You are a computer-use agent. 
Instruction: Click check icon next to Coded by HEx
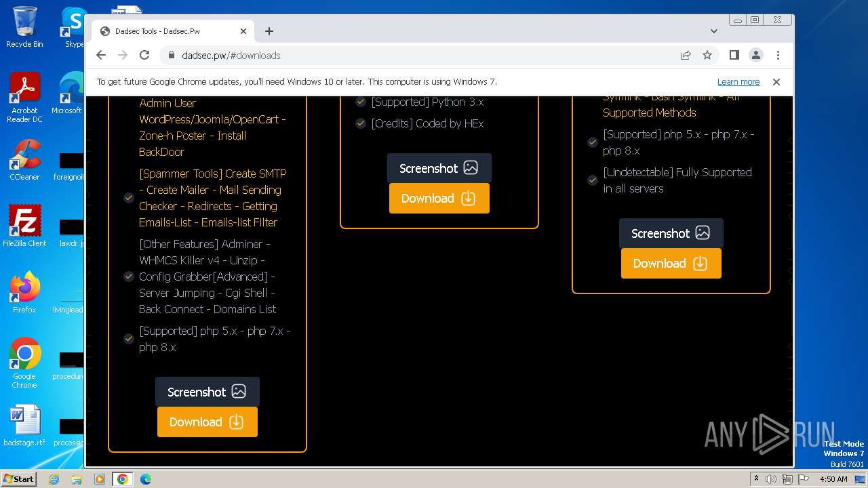click(361, 123)
